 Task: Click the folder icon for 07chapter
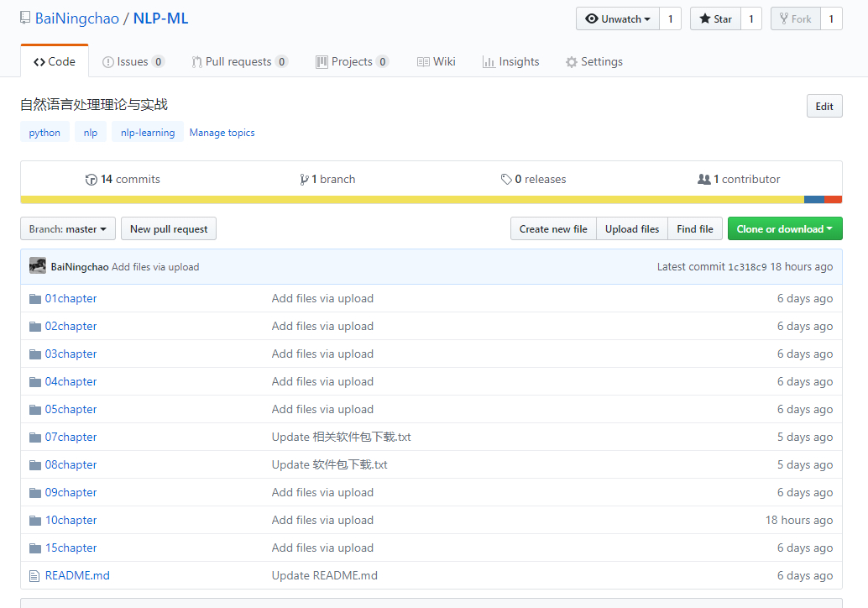coord(35,438)
